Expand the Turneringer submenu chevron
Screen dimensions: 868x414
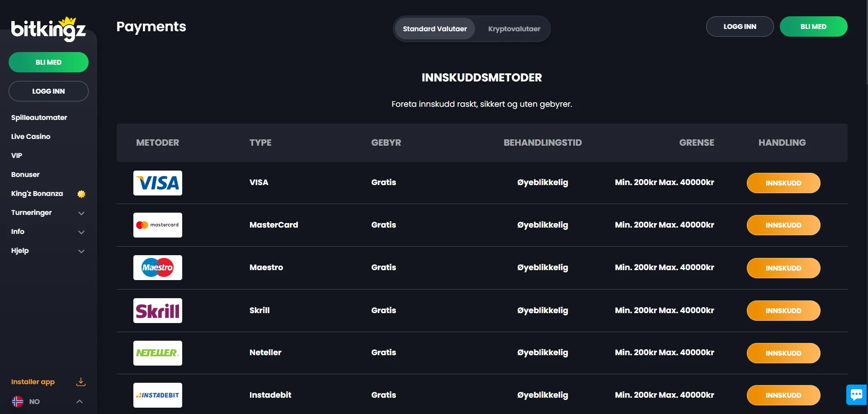click(x=81, y=213)
